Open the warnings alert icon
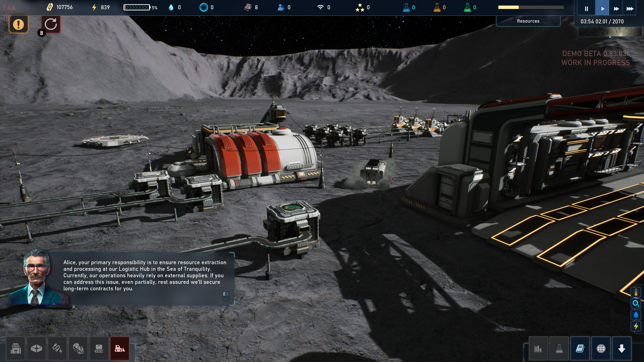The image size is (644, 362). point(18,24)
